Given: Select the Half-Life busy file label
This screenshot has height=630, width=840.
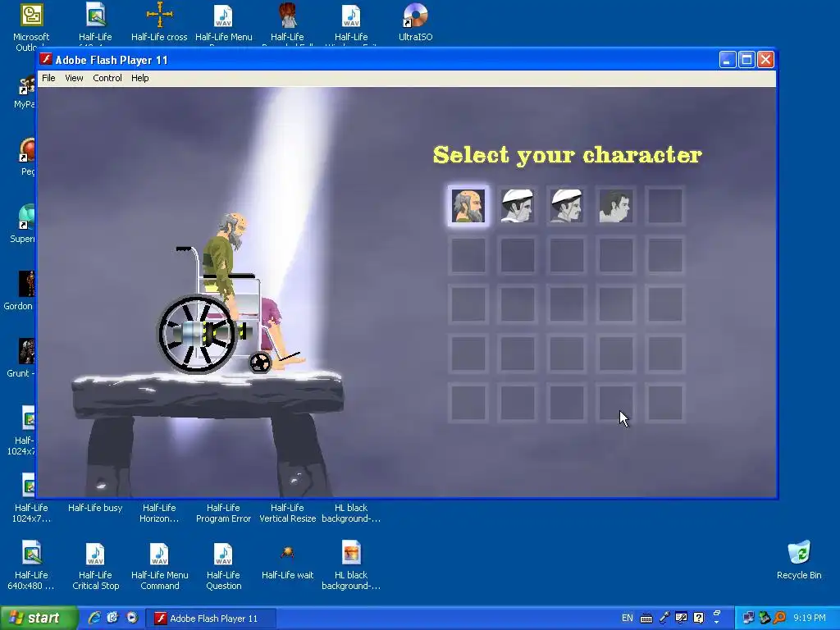Looking at the screenshot, I should coord(95,508).
